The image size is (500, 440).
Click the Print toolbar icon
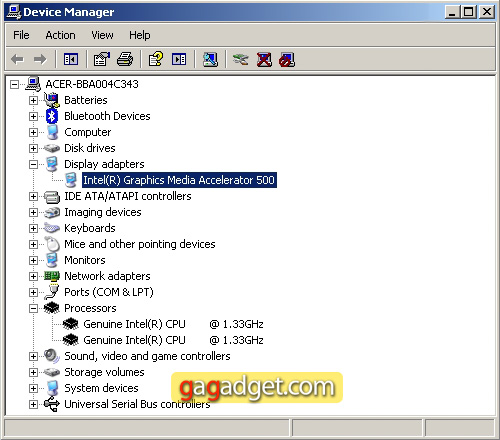(x=125, y=60)
